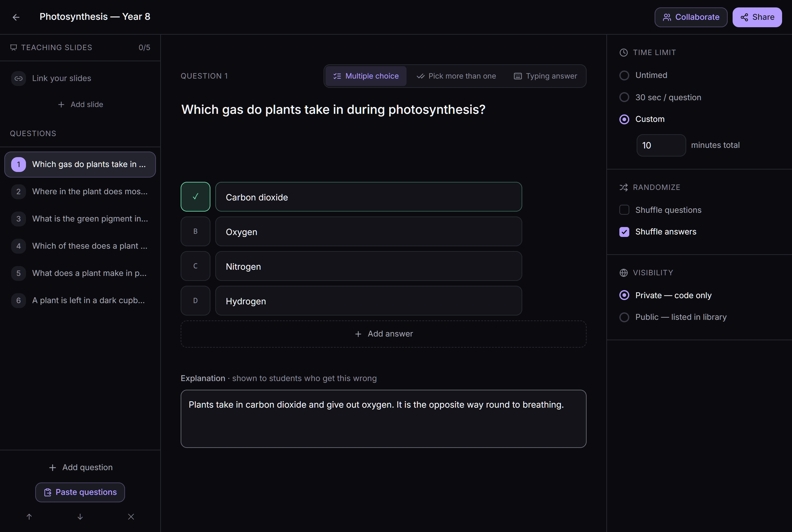Click Add question
792x532 pixels.
tap(80, 468)
